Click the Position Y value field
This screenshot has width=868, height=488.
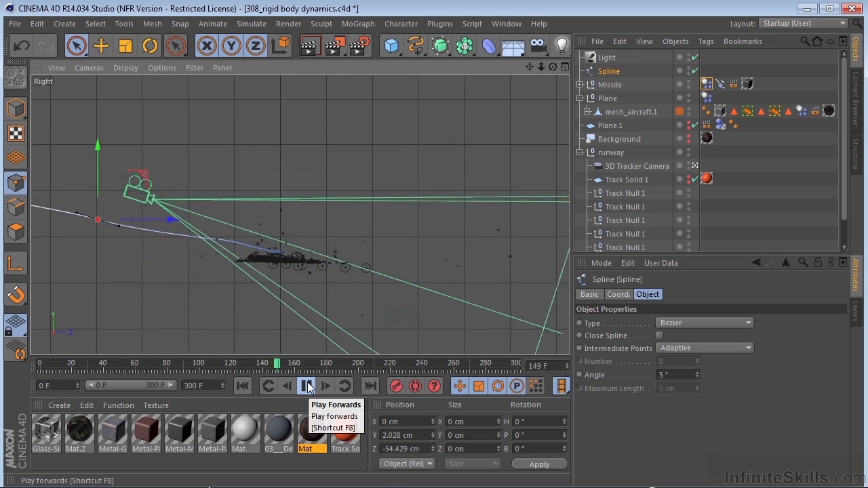click(x=408, y=435)
